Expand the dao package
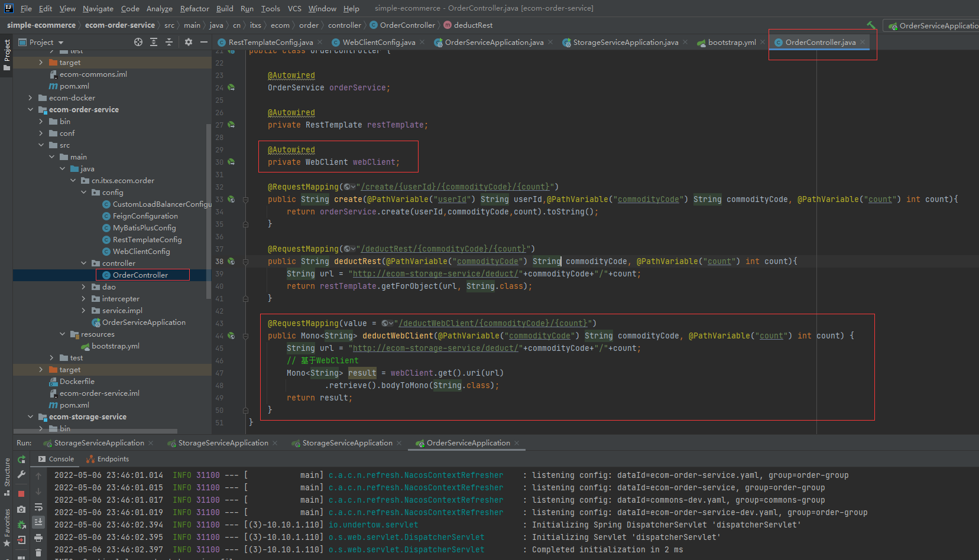Viewport: 979px width, 560px height. (x=83, y=287)
